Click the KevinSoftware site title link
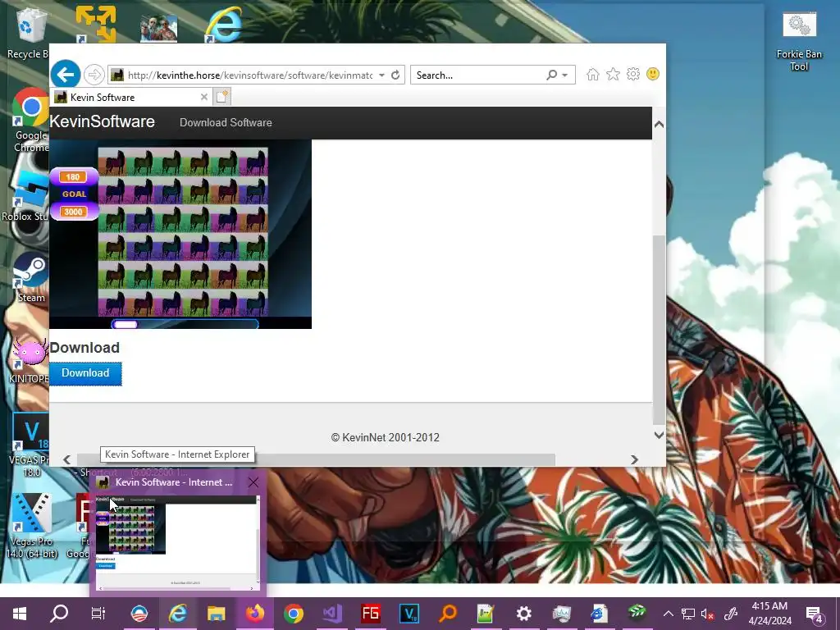Viewport: 840px width, 630px height. point(103,121)
